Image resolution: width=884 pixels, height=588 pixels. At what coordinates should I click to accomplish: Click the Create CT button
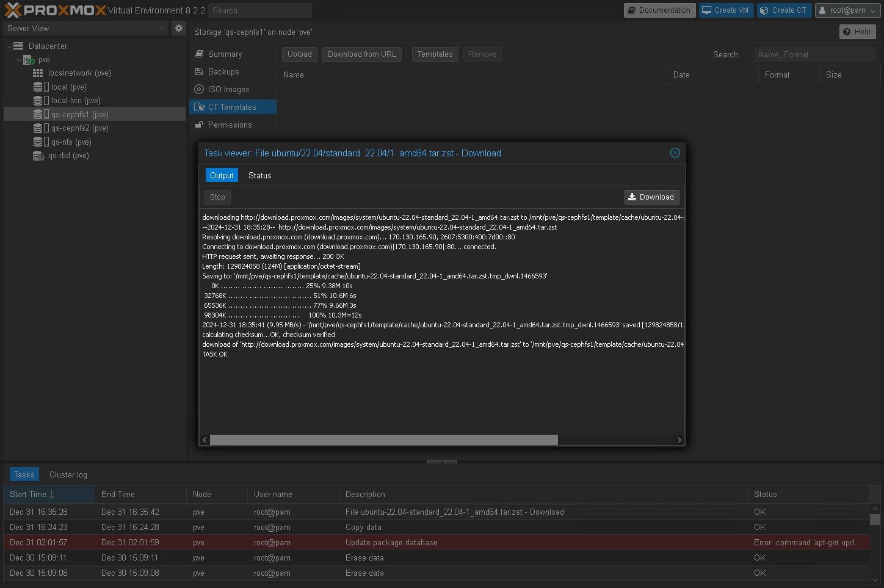783,10
